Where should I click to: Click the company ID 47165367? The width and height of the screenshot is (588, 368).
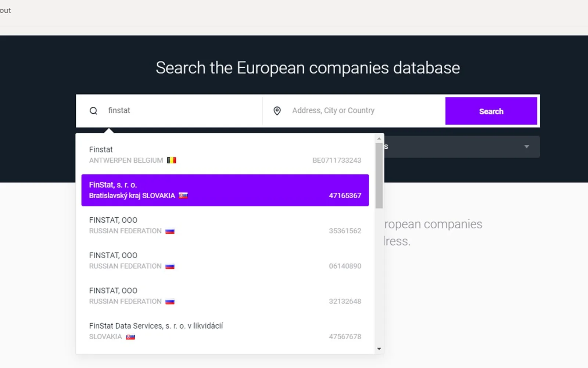(x=345, y=196)
